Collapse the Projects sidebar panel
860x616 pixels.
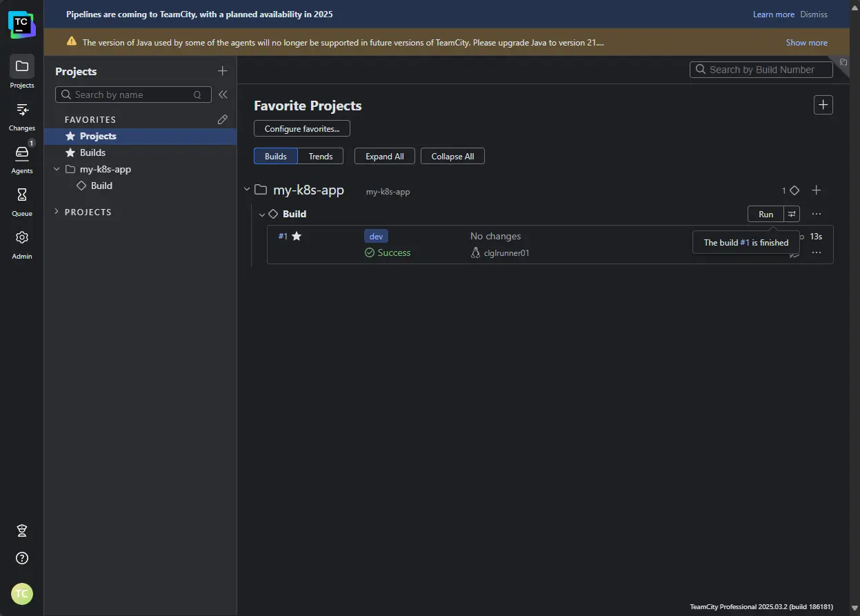click(223, 95)
